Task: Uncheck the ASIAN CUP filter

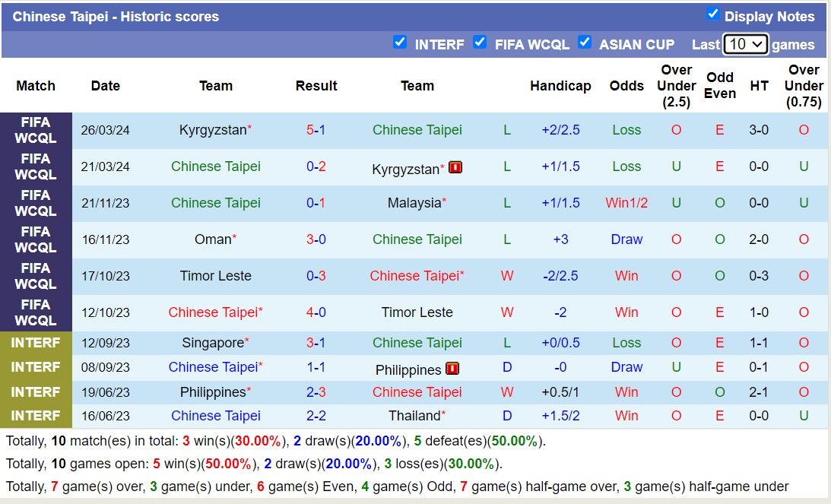Action: click(x=585, y=43)
